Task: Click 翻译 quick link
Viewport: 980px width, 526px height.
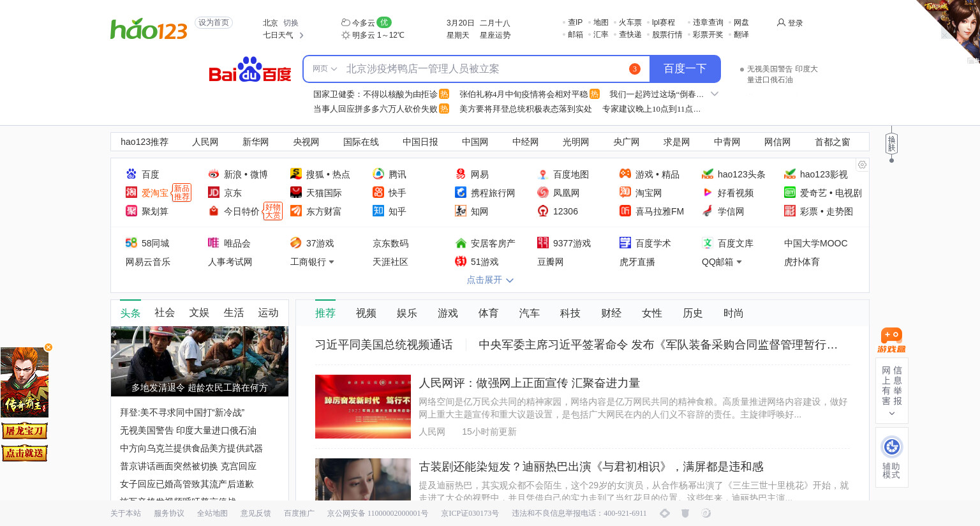Action: (741, 34)
